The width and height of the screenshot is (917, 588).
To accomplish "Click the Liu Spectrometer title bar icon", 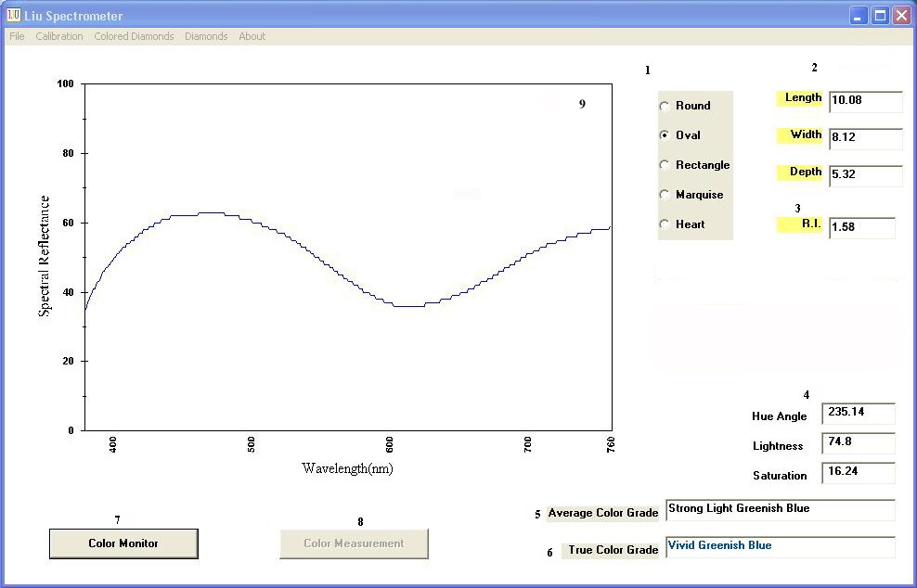I will [x=14, y=15].
